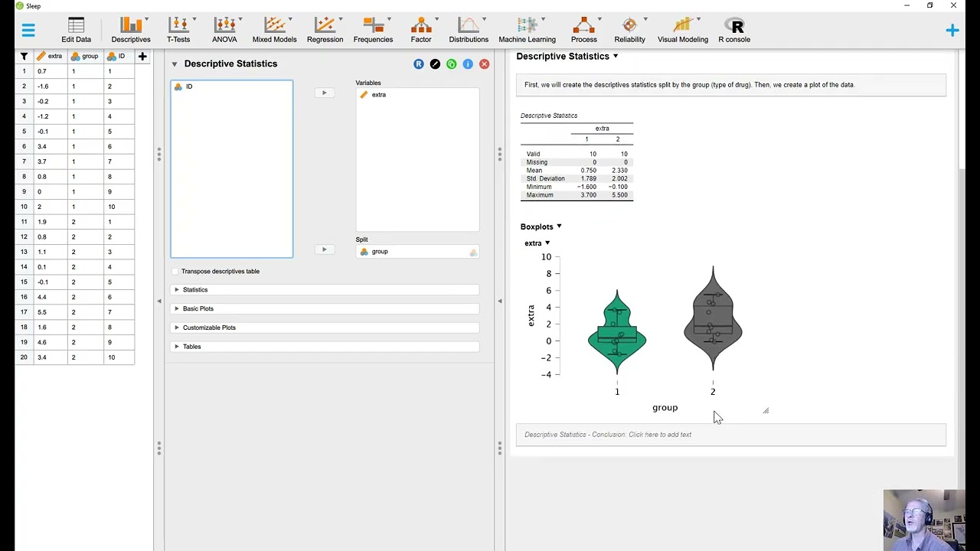
Task: Enable Transpose descriptives table checkbox
Action: pyautogui.click(x=175, y=272)
